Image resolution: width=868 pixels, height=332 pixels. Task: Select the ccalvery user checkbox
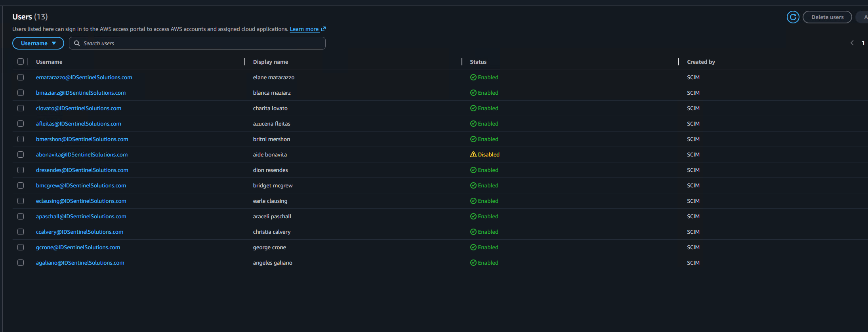coord(21,232)
